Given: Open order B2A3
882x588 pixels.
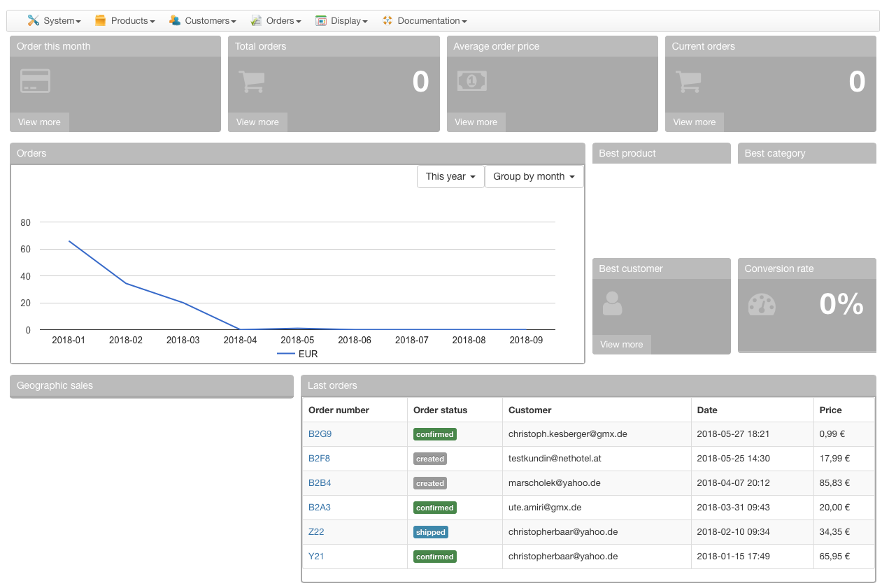Looking at the screenshot, I should click(320, 508).
